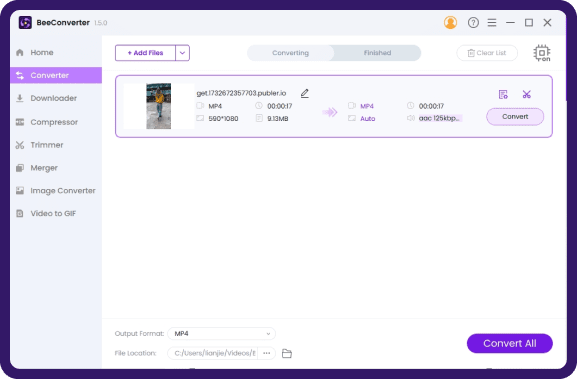Minimize the BeeConverter window

click(510, 23)
